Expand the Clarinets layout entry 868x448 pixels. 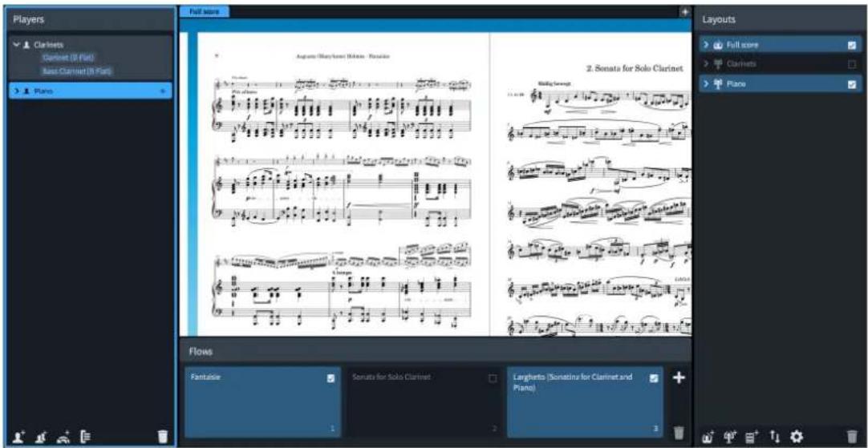click(706, 64)
